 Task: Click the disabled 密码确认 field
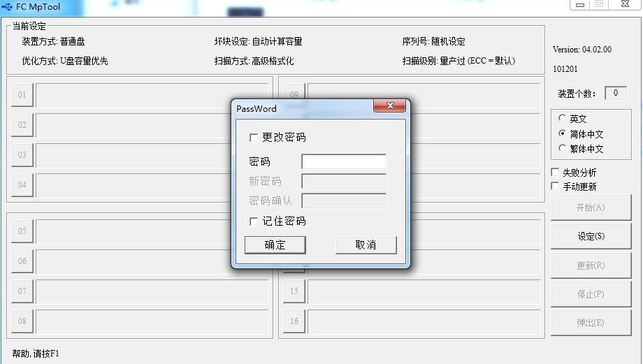point(344,201)
